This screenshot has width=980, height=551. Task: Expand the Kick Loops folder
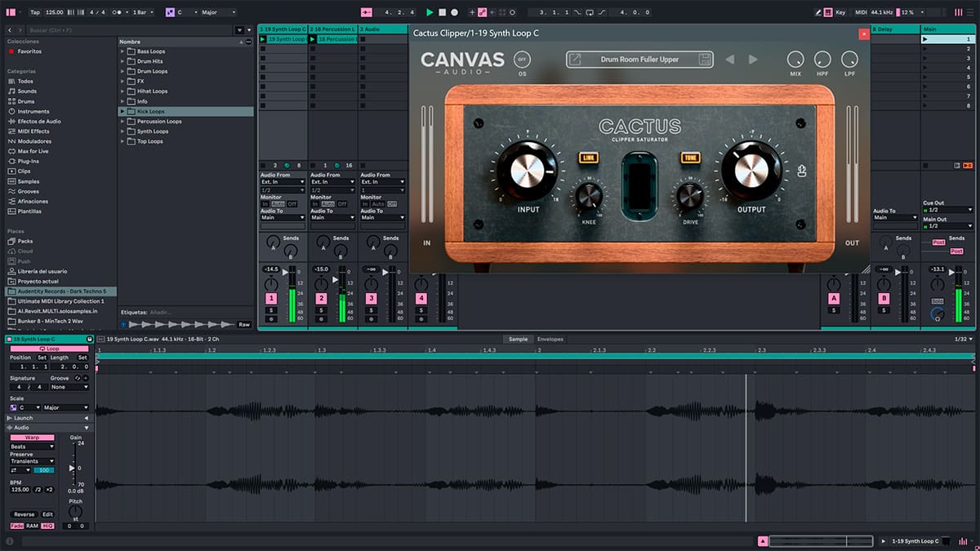point(122,111)
